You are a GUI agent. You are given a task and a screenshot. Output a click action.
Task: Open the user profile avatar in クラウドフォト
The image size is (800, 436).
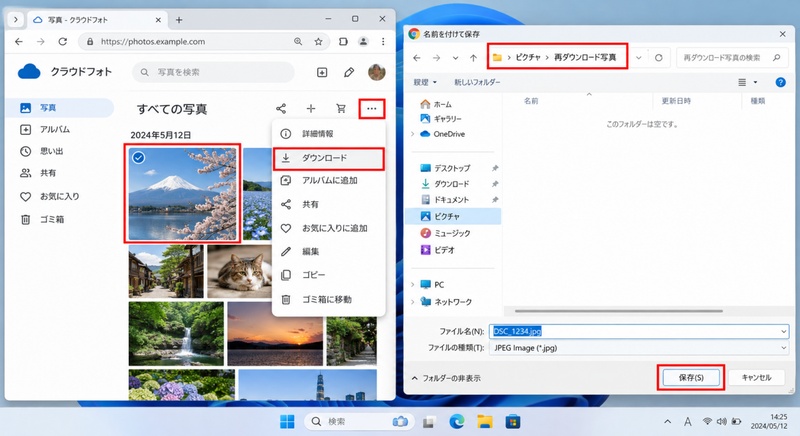(377, 72)
